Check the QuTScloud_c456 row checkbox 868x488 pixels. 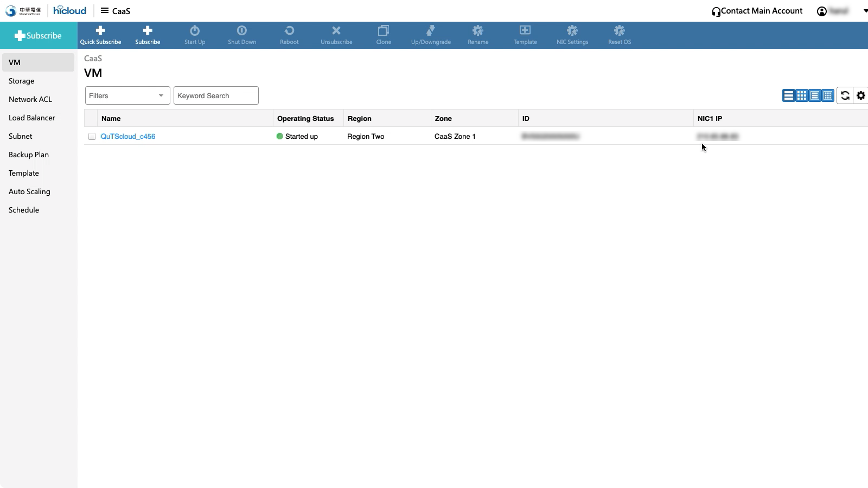coord(92,137)
